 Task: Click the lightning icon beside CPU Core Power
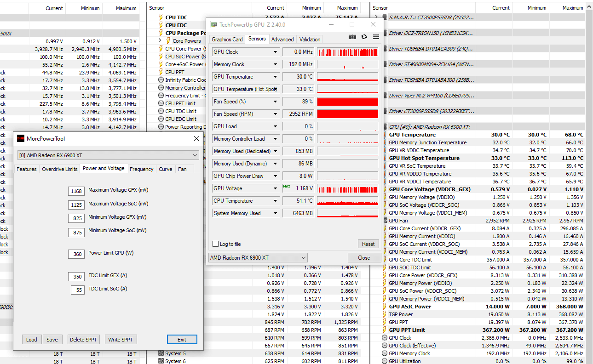tap(161, 49)
